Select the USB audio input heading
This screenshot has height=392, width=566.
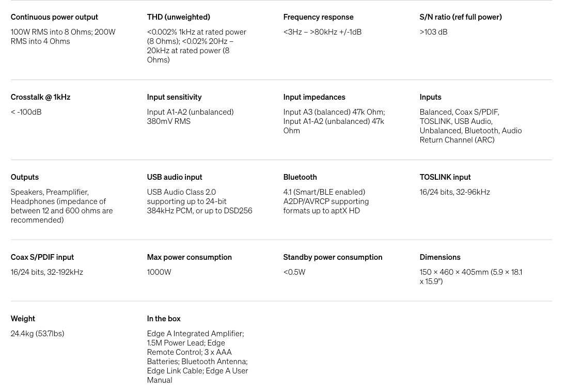pos(175,177)
